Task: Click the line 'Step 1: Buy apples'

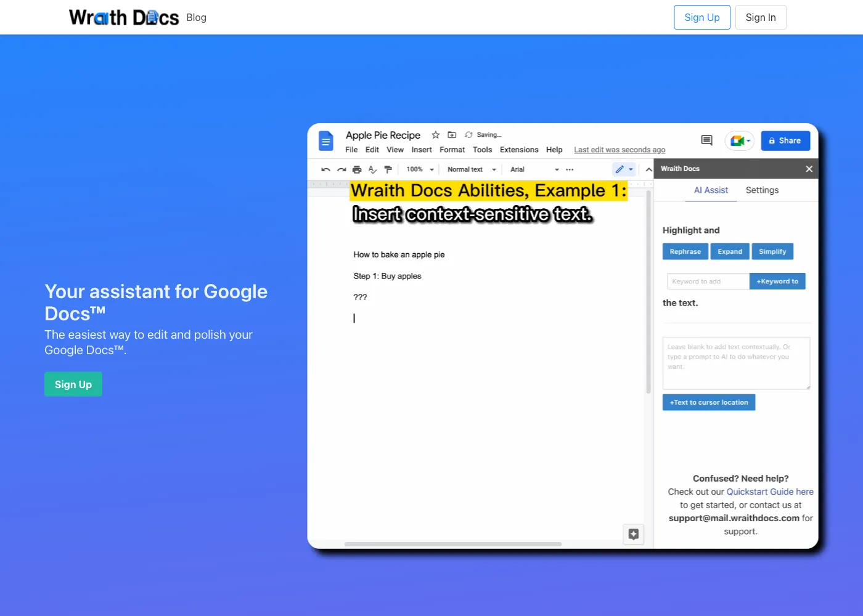Action: (387, 276)
